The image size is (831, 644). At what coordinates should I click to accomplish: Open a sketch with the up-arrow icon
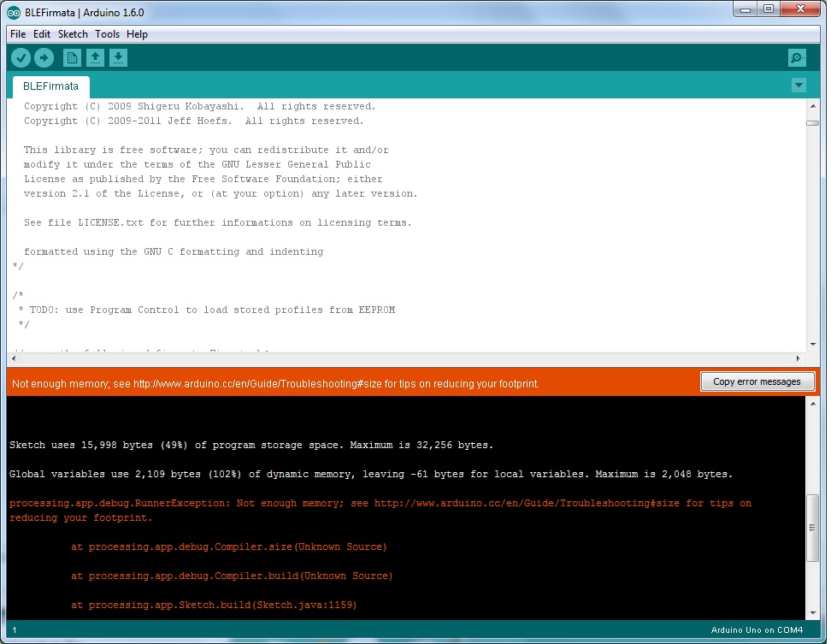coord(96,57)
